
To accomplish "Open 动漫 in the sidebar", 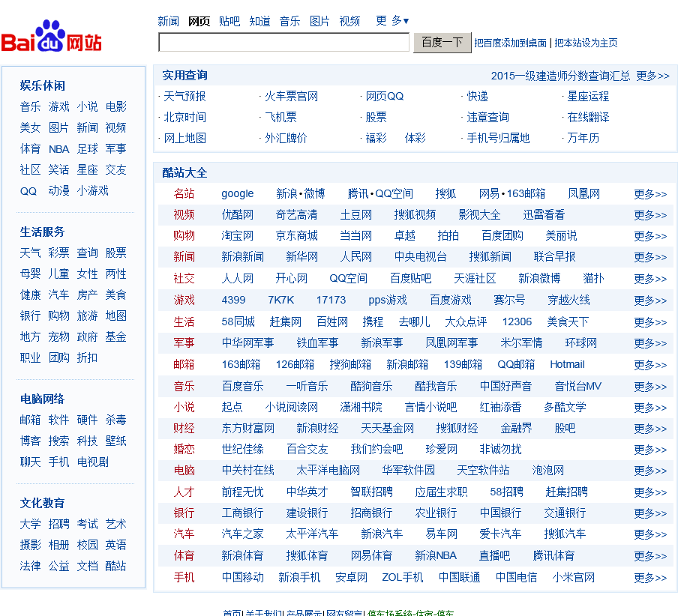I will [x=58, y=190].
